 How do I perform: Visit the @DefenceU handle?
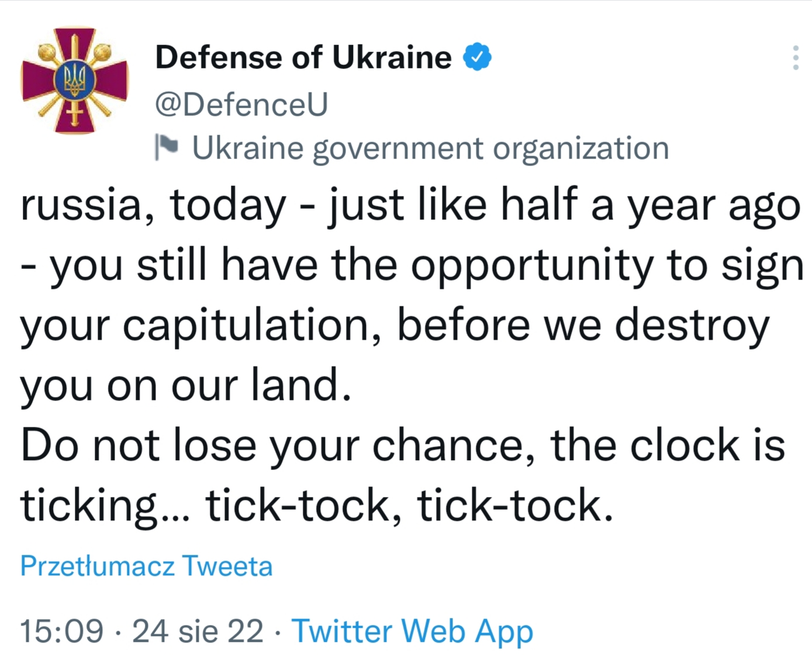coord(241,104)
